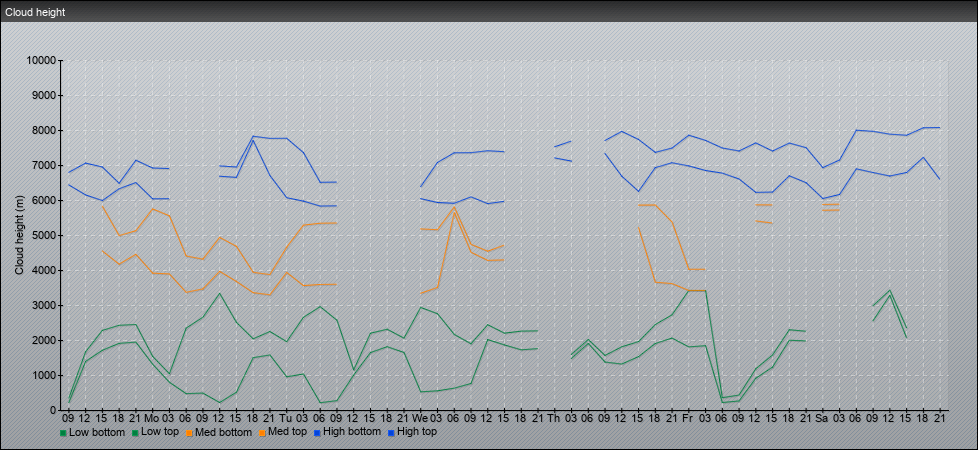Click the Sa day label on x-axis
Image resolution: width=978 pixels, height=450 pixels.
[822, 418]
